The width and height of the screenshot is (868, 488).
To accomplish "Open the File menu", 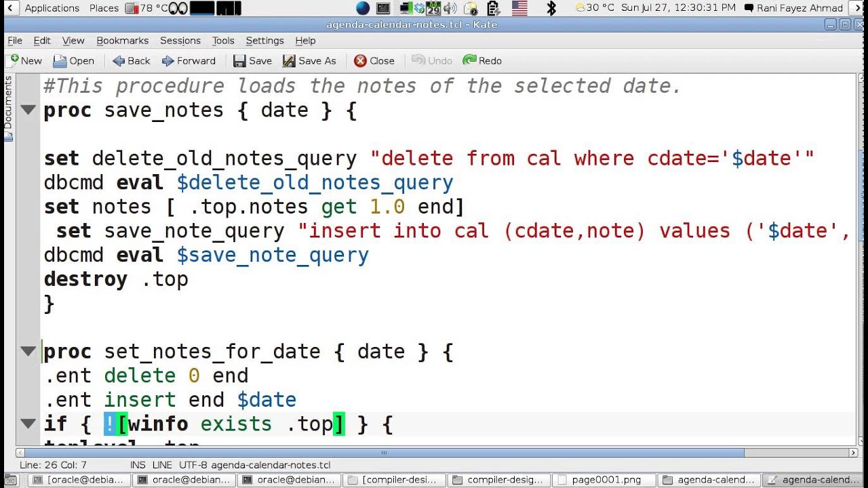I will (x=14, y=41).
